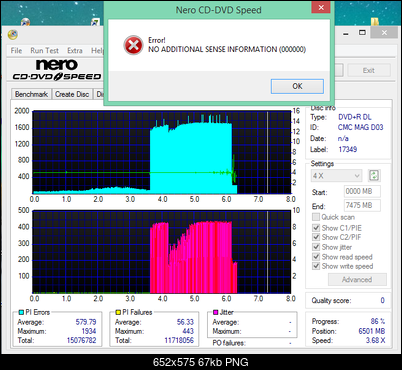Screen dimensions: 402x370
Task: Click Quality score value 0
Action: point(382,301)
